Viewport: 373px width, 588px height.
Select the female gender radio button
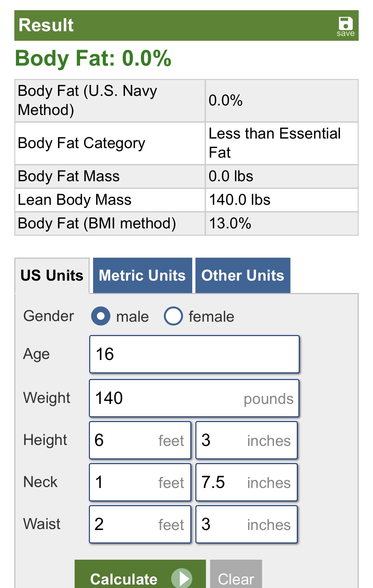173,316
